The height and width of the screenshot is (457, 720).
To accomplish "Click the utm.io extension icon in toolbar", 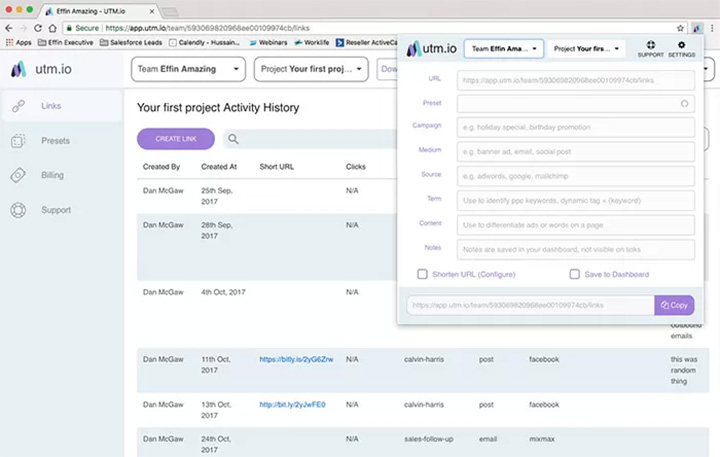I will pyautogui.click(x=697, y=28).
